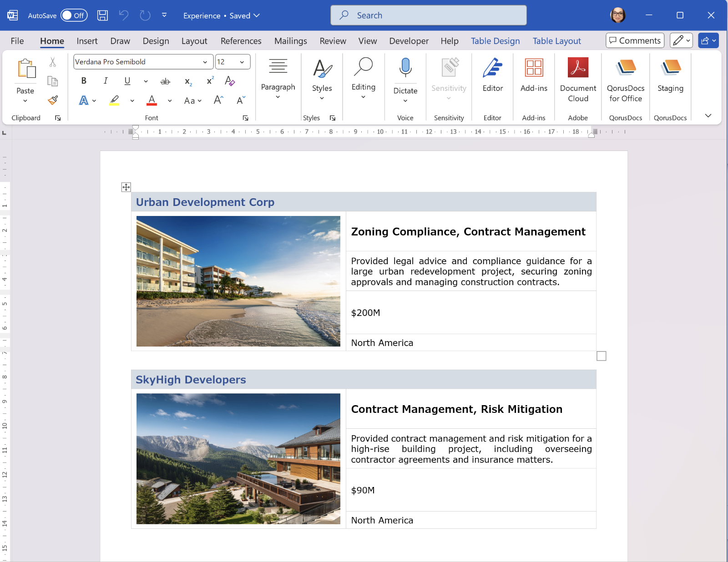Select the beach resort image
Viewport: 728px width, 562px height.
tap(238, 281)
